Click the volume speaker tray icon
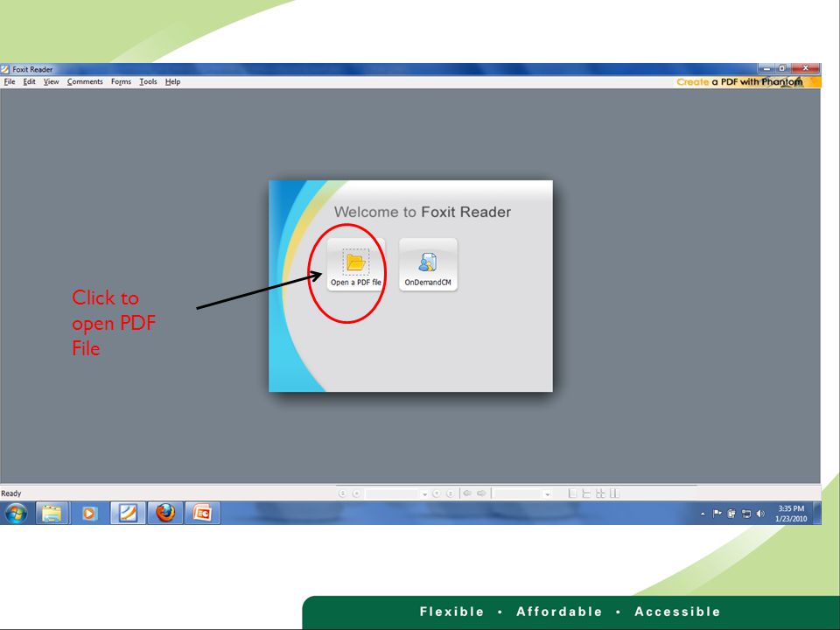Image resolution: width=840 pixels, height=630 pixels. pyautogui.click(x=760, y=514)
